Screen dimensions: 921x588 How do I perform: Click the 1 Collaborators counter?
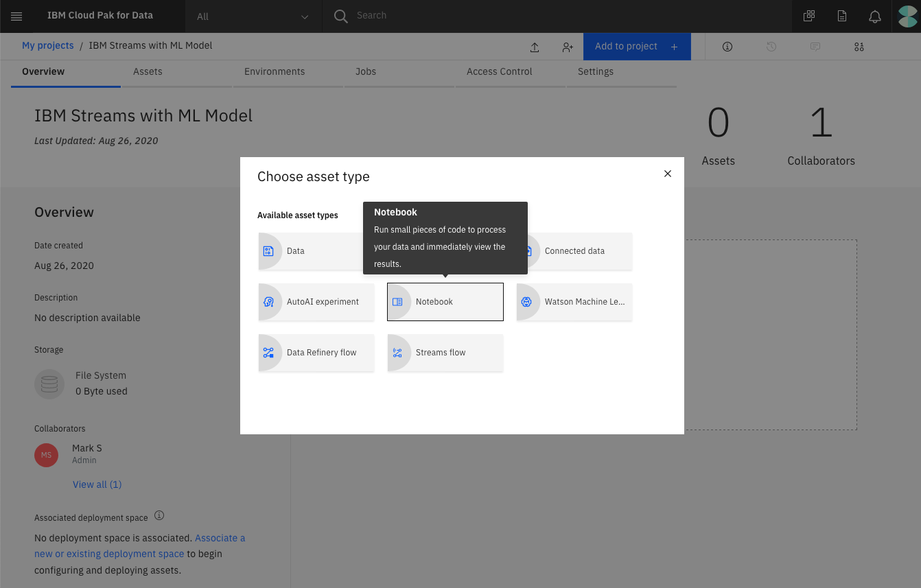[x=821, y=137]
